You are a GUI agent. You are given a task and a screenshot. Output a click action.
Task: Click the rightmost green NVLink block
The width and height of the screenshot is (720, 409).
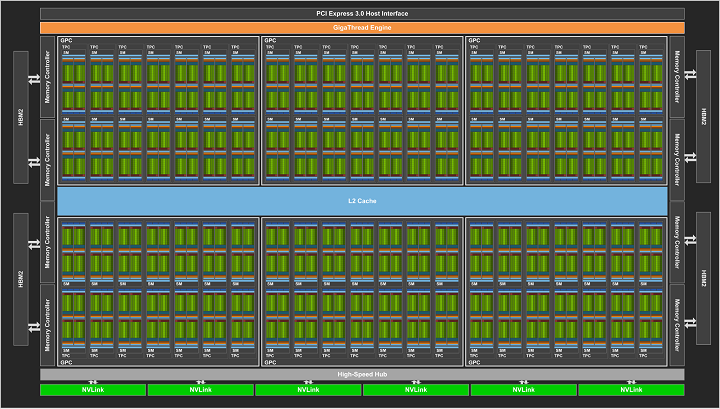tap(630, 390)
